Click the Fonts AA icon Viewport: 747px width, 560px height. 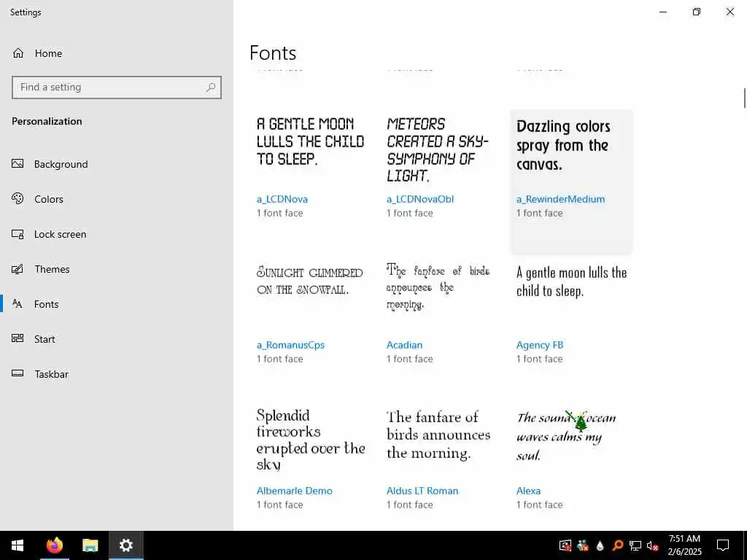[18, 304]
